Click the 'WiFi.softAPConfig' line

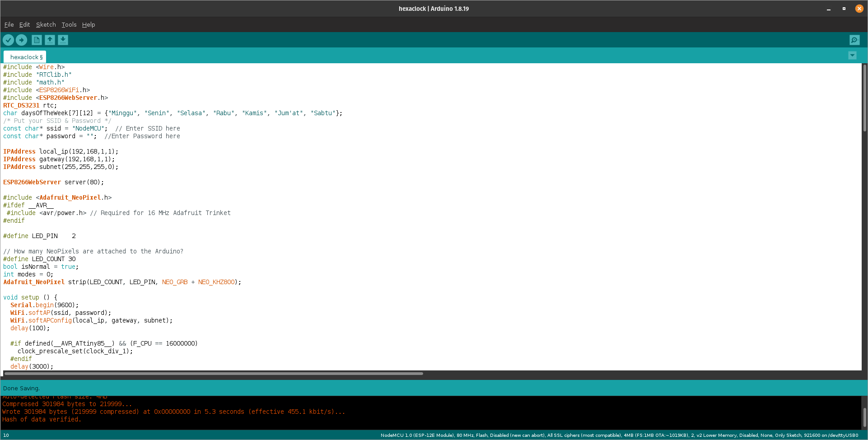click(92, 321)
